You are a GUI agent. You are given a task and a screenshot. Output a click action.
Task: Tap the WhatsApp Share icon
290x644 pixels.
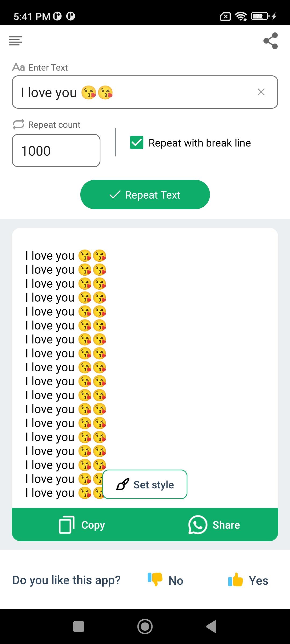coord(198,525)
